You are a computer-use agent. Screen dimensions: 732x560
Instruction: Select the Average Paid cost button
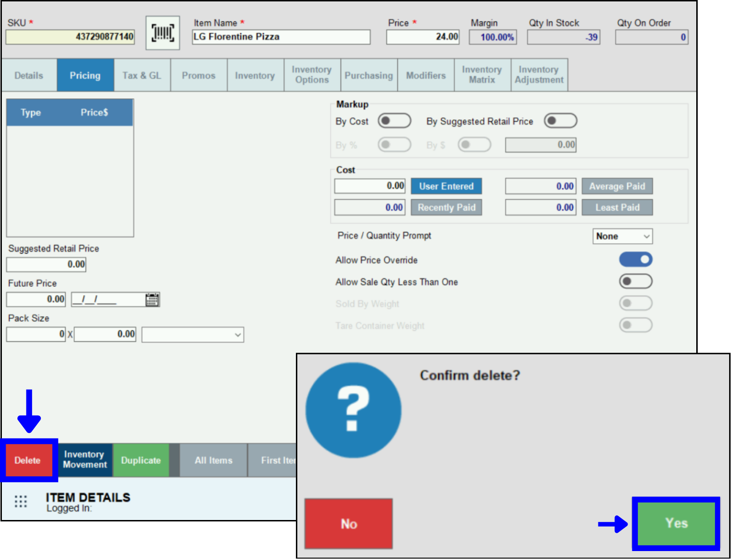[617, 186]
